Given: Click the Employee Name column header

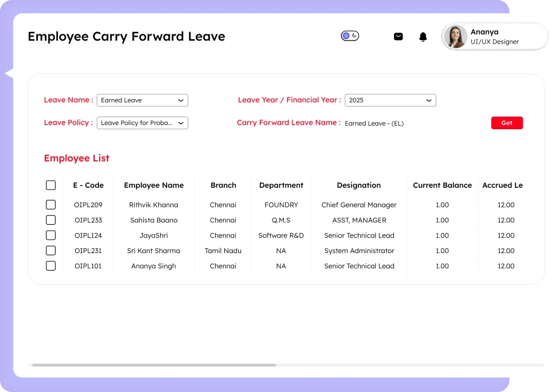Looking at the screenshot, I should tap(153, 185).
